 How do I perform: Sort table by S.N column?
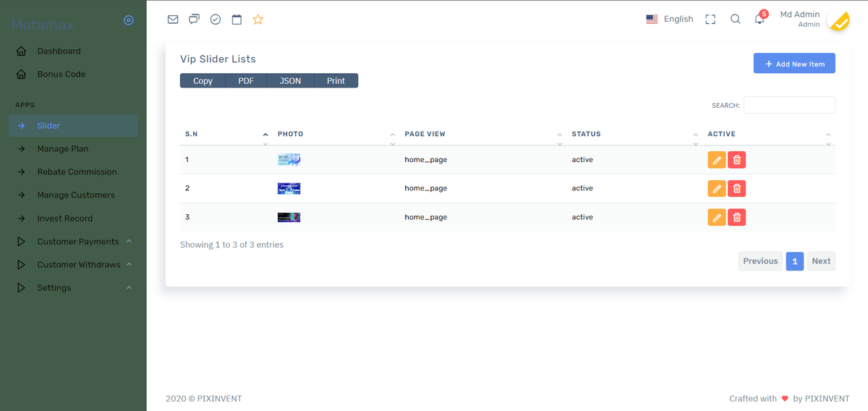226,135
